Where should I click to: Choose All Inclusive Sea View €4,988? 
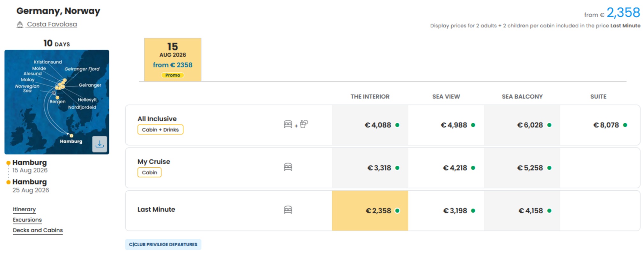[x=446, y=125]
